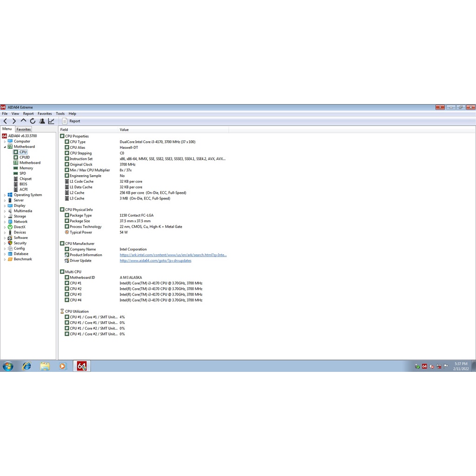
Task: Go up one level with the Up arrow
Action: click(x=23, y=121)
